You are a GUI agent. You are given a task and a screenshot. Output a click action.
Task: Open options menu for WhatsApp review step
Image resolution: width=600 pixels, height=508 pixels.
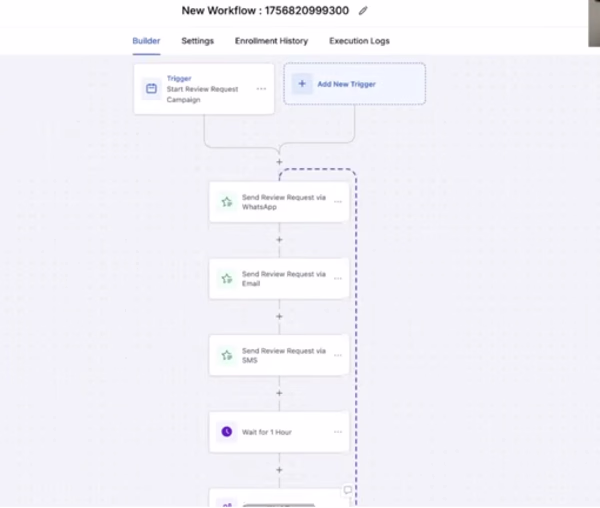click(338, 202)
